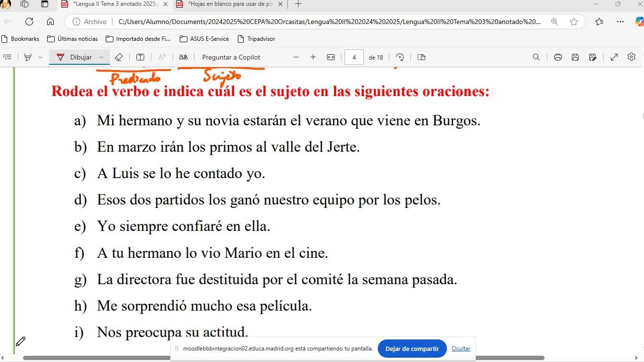The width and height of the screenshot is (644, 362).
Task: Reload the current page
Action: tap(29, 22)
